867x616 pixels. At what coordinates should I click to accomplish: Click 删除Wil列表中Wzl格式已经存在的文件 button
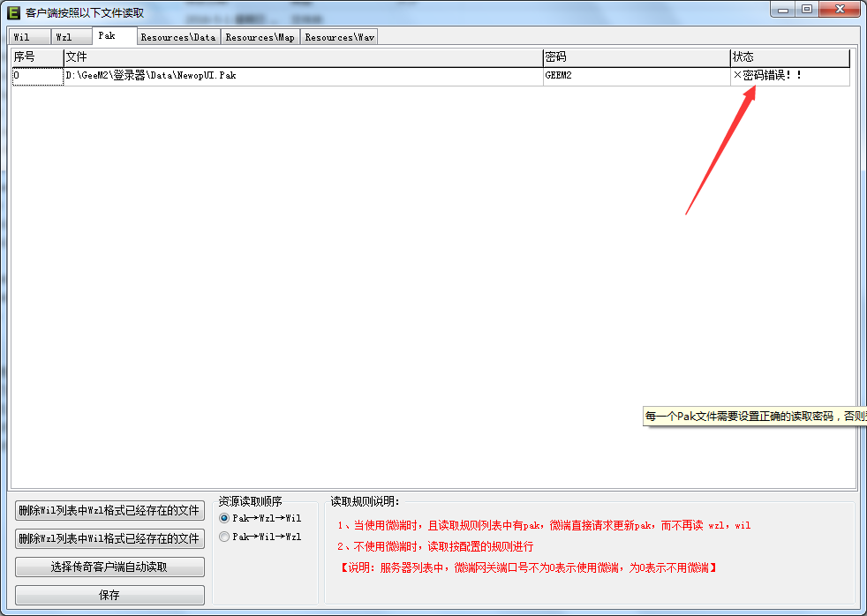109,510
